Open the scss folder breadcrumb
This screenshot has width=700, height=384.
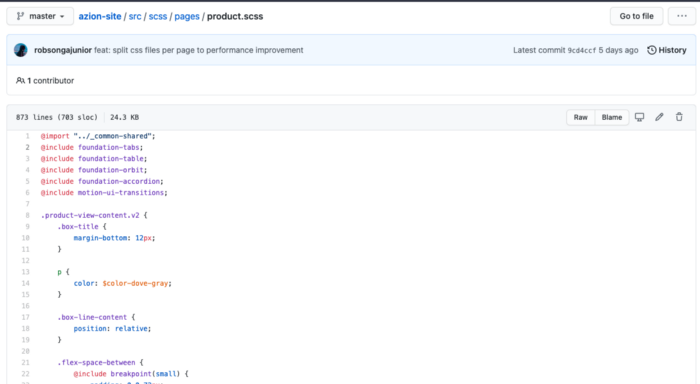tap(158, 17)
